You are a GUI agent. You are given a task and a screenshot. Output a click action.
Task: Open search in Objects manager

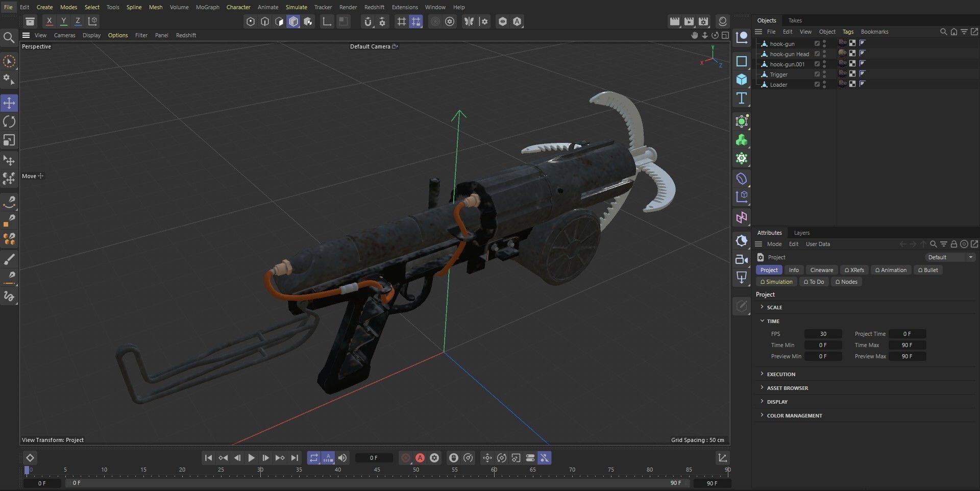[x=943, y=32]
